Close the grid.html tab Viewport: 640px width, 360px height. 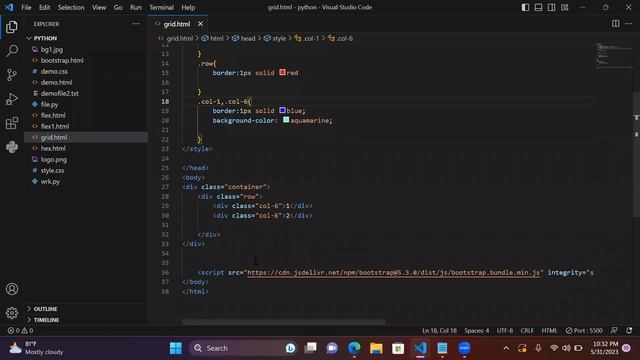click(x=200, y=24)
